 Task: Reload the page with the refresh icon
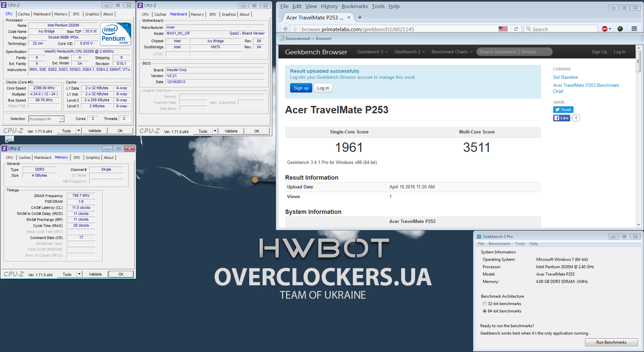[x=516, y=29]
